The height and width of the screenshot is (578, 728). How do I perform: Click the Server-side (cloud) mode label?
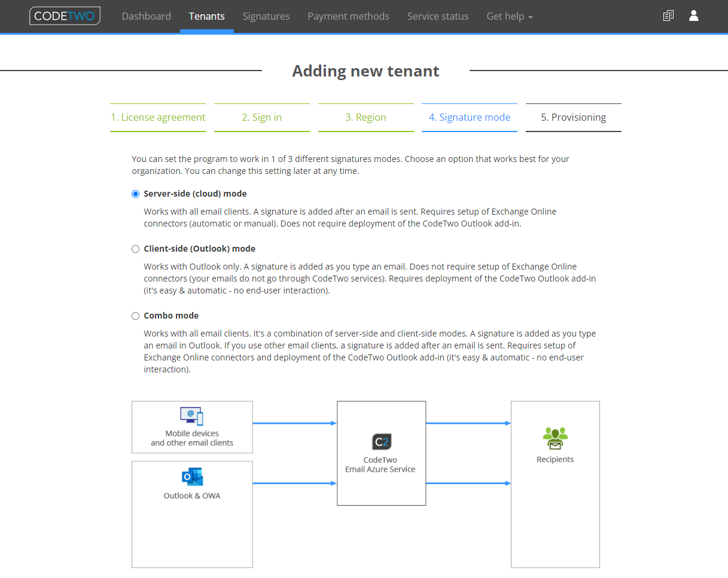pos(196,194)
